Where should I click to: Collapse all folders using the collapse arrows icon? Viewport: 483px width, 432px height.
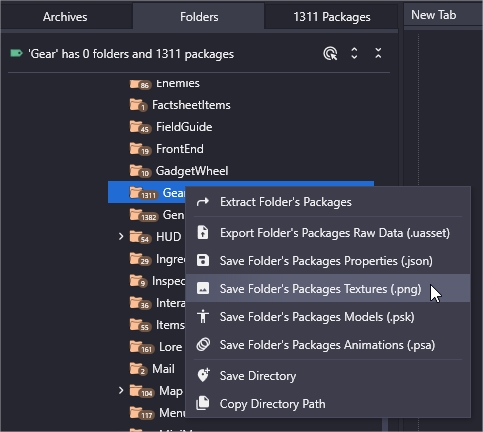coord(378,53)
